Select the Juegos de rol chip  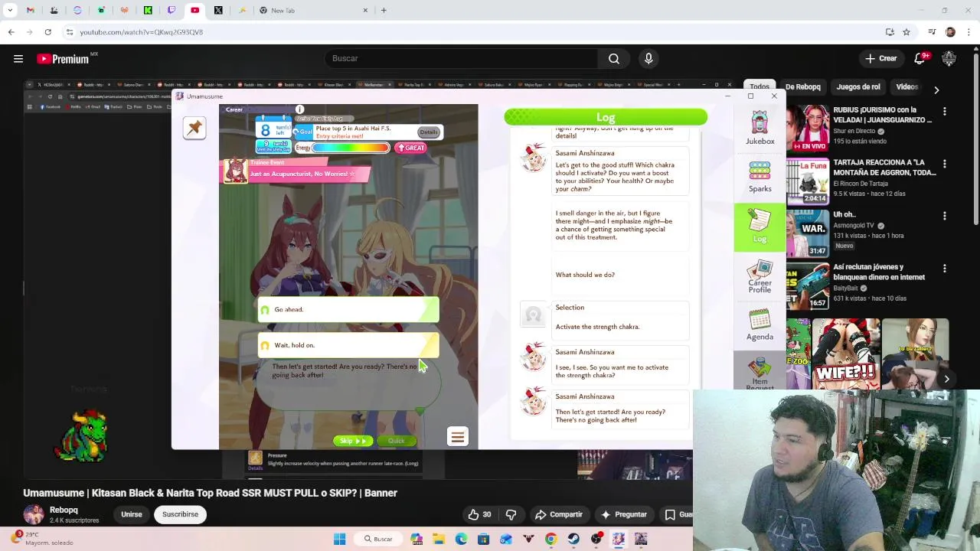[858, 86]
